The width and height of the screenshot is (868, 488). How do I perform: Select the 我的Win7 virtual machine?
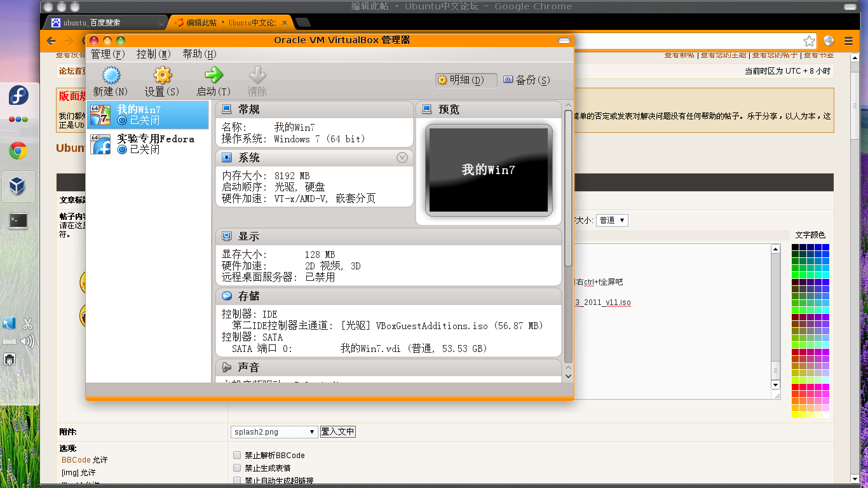tap(148, 115)
